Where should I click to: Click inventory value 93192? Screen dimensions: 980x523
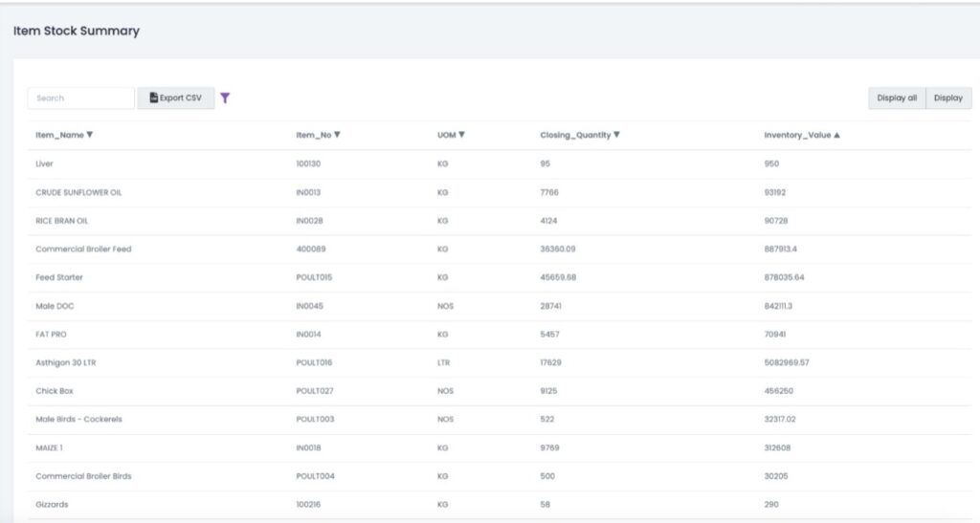tap(775, 192)
